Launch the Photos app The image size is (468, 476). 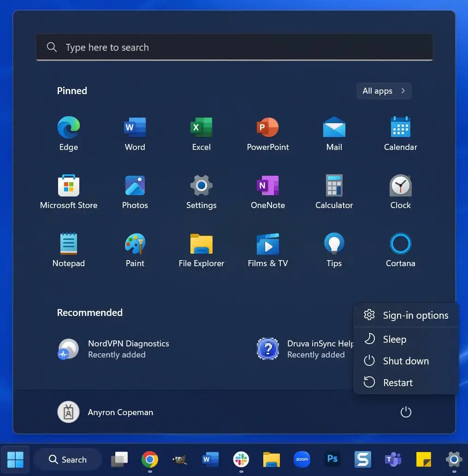135,192
